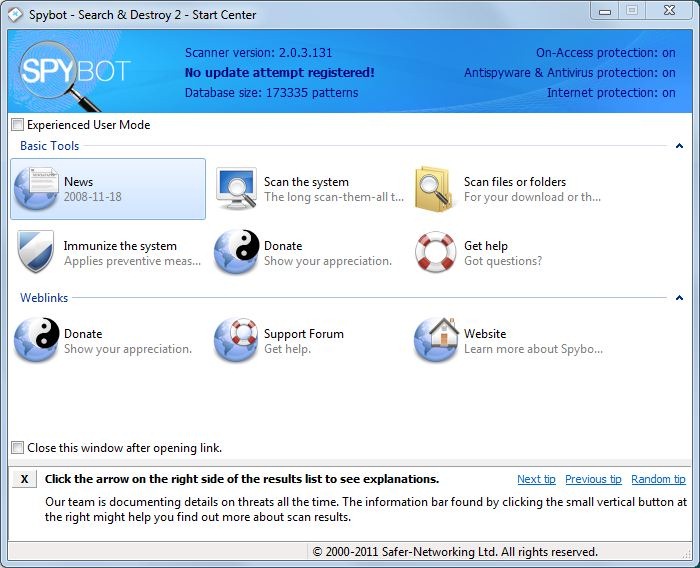Click the window resize grip corner
The height and width of the screenshot is (568, 700).
[x=687, y=554]
